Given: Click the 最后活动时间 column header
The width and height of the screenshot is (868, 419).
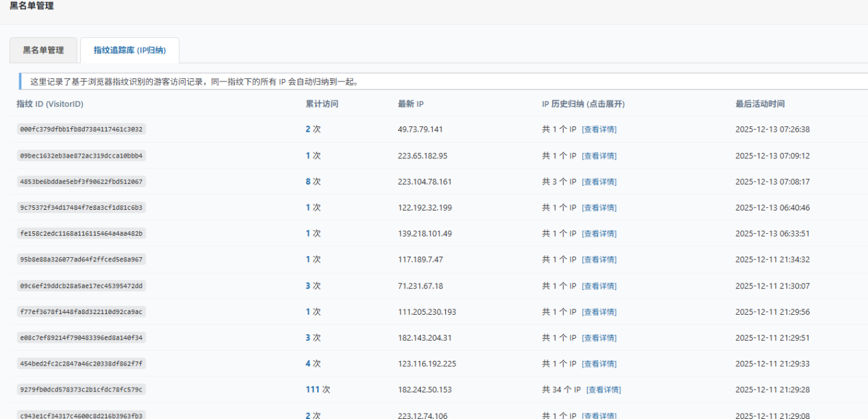Looking at the screenshot, I should click(x=760, y=104).
